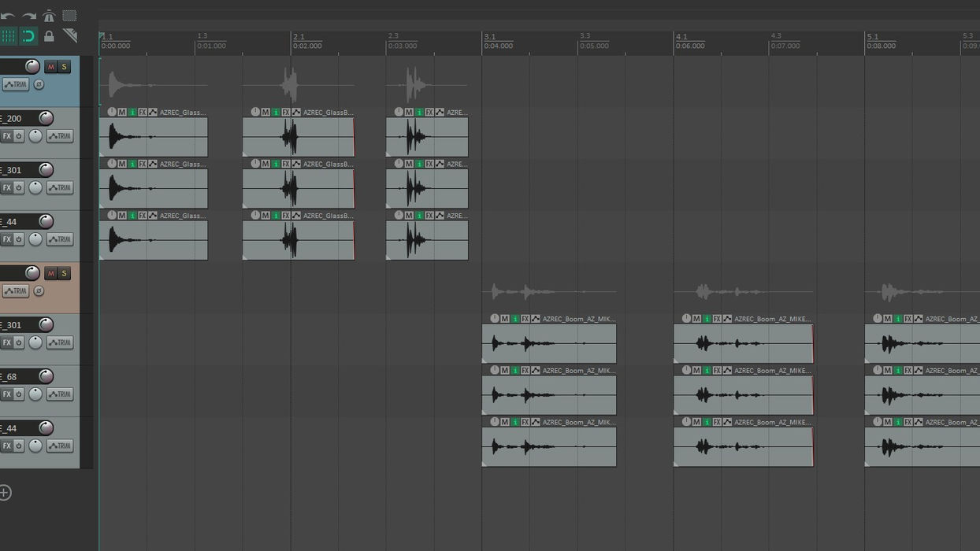
Task: Click the dashed rectangle toolbar icon
Action: pyautogui.click(x=69, y=16)
